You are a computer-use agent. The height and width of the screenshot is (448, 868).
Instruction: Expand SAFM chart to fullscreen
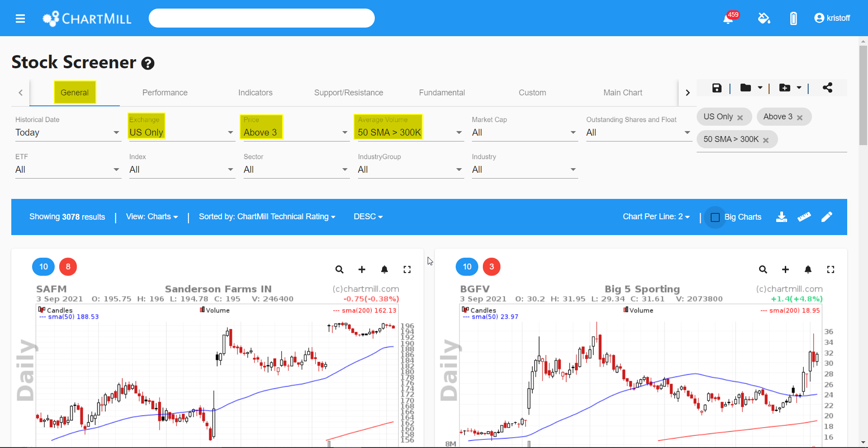pos(407,269)
